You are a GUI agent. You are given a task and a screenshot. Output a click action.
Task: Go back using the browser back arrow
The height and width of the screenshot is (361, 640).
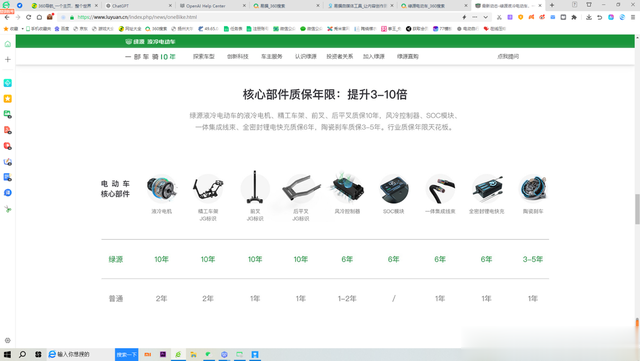click(x=7, y=17)
